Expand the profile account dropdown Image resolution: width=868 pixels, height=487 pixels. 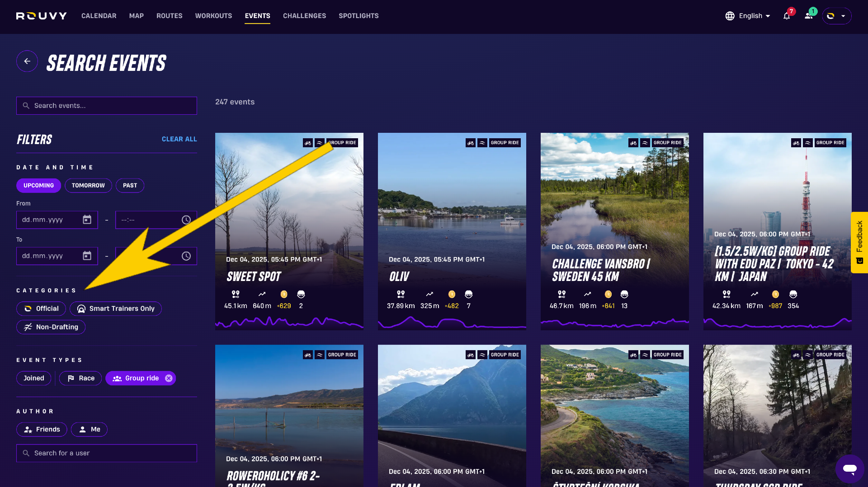[837, 16]
